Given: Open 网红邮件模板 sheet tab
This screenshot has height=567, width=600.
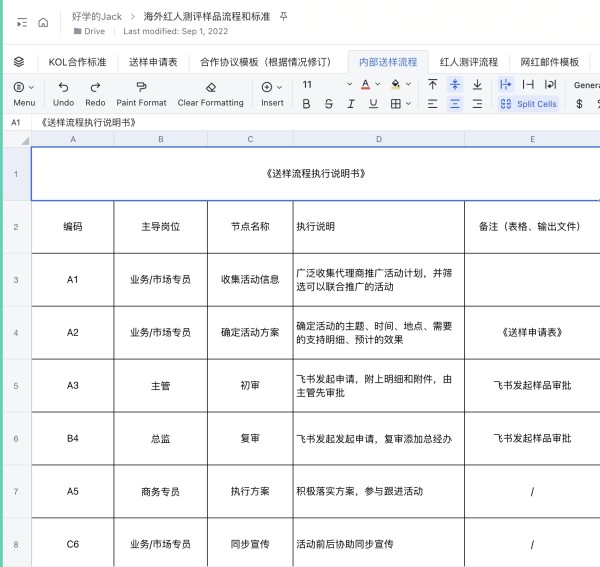Looking at the screenshot, I should tap(549, 62).
